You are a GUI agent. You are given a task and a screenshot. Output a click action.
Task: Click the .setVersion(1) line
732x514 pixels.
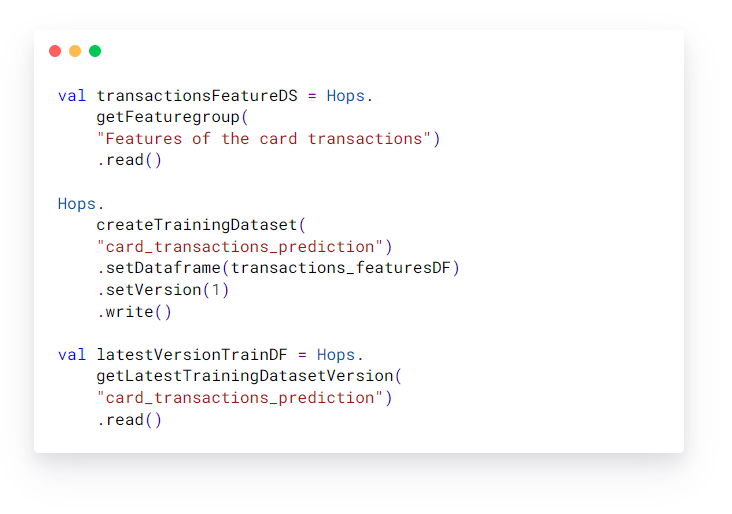pyautogui.click(x=163, y=290)
